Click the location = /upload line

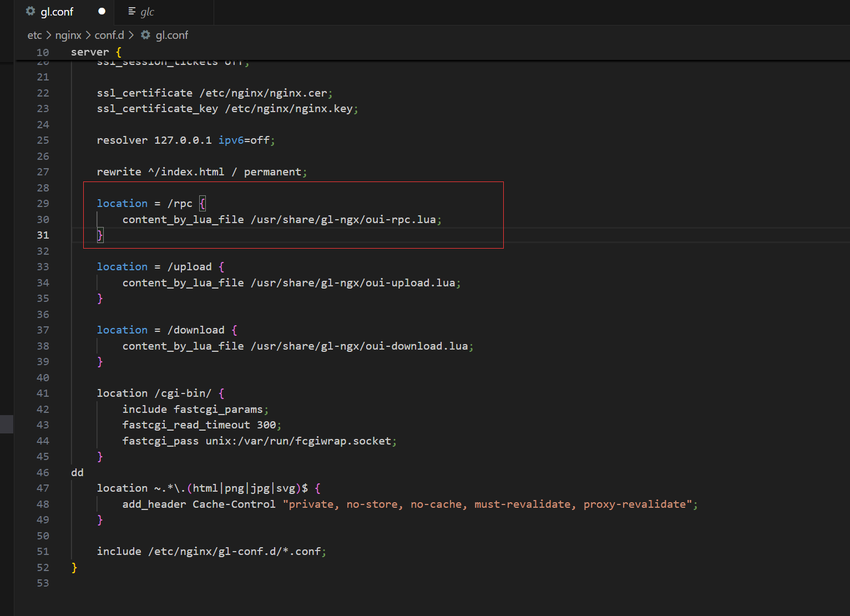tap(161, 267)
